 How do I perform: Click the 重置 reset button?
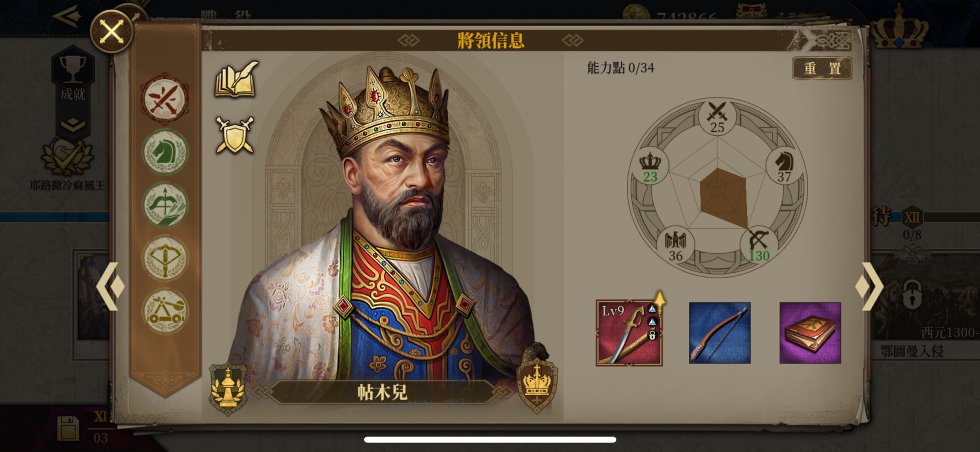coord(822,68)
